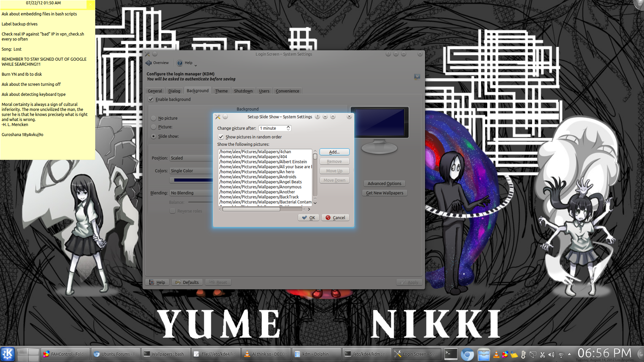The width and height of the screenshot is (644, 362).
Task: Click the VLC cone tray icon
Action: click(496, 354)
